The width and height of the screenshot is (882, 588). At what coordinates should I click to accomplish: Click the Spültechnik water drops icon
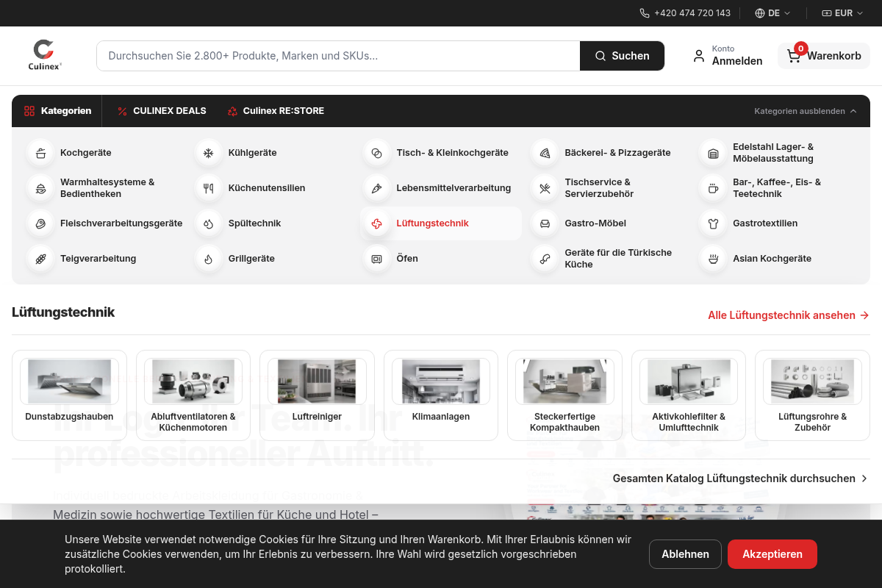point(209,223)
